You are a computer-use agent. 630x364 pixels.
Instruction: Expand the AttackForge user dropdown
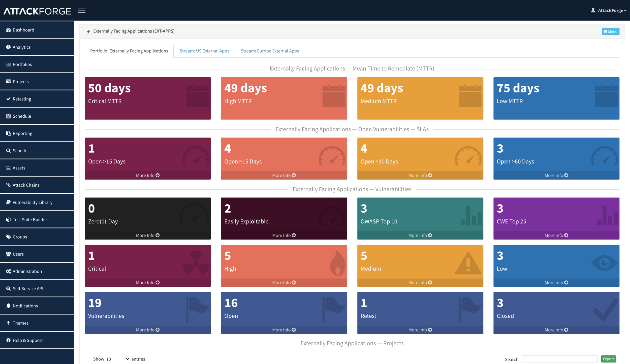(610, 10)
